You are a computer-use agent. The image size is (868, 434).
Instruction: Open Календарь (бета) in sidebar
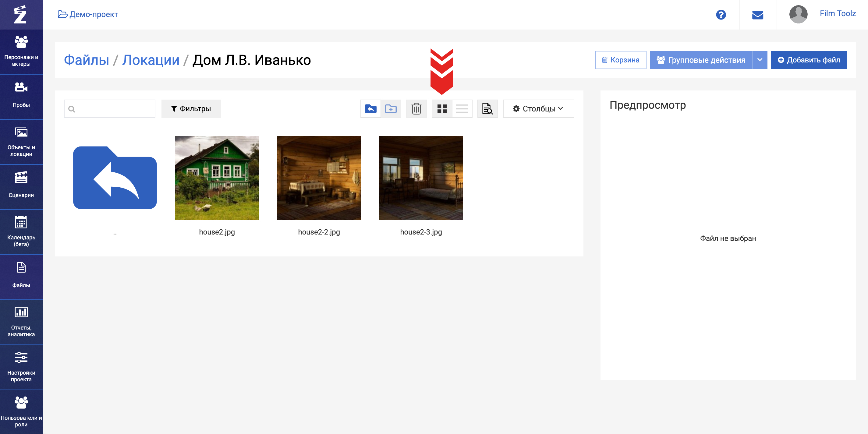(21, 232)
